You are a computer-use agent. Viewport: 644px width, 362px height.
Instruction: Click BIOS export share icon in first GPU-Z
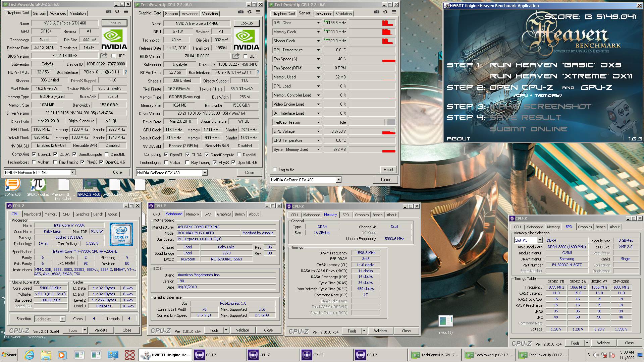click(104, 56)
